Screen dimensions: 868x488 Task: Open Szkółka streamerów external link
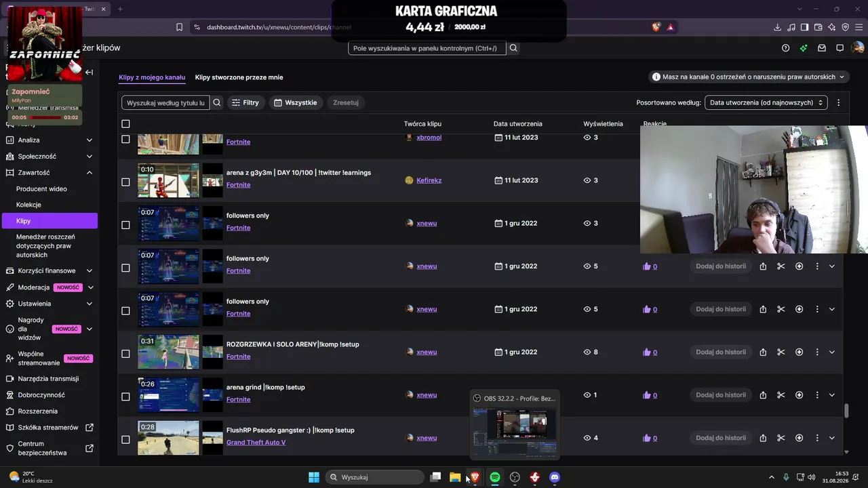click(48, 428)
